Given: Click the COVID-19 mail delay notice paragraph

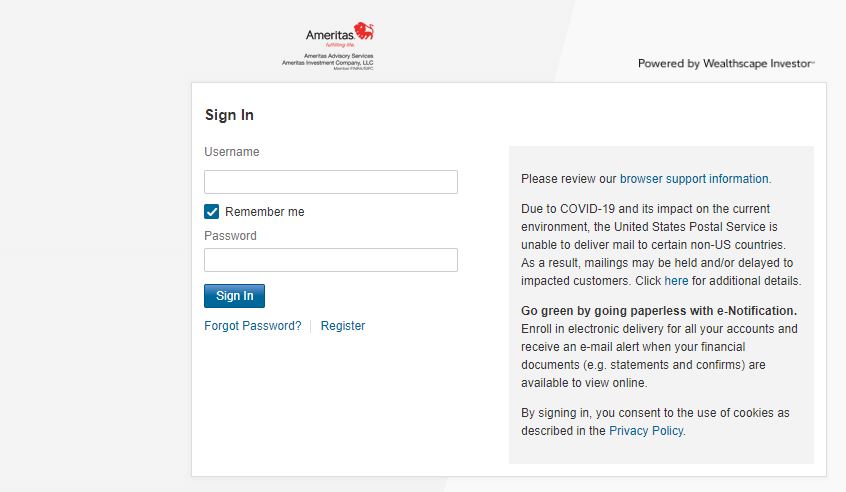Looking at the screenshot, I should coord(660,245).
